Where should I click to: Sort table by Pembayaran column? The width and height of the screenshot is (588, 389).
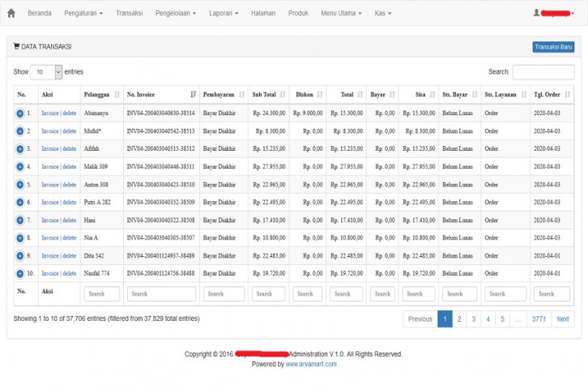pos(224,95)
